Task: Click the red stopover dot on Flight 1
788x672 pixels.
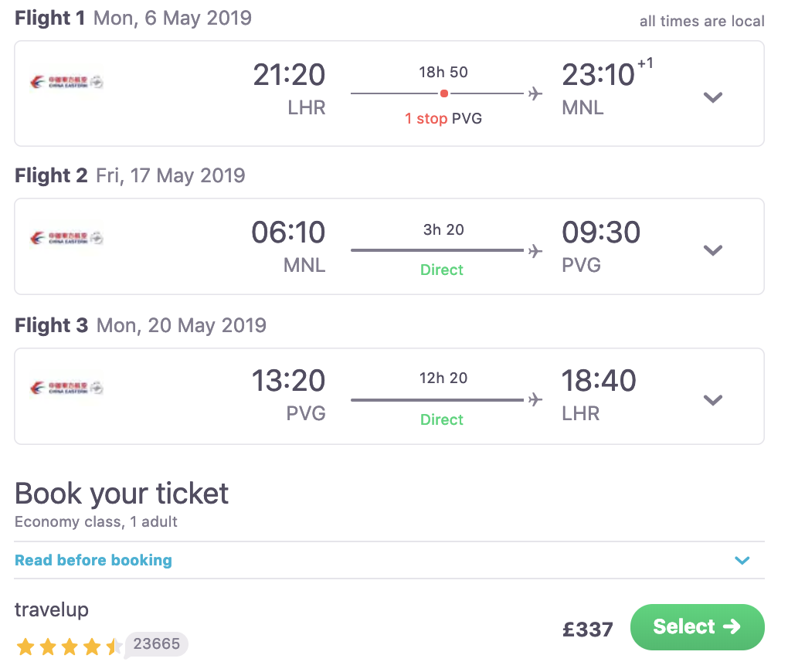Action: [444, 93]
